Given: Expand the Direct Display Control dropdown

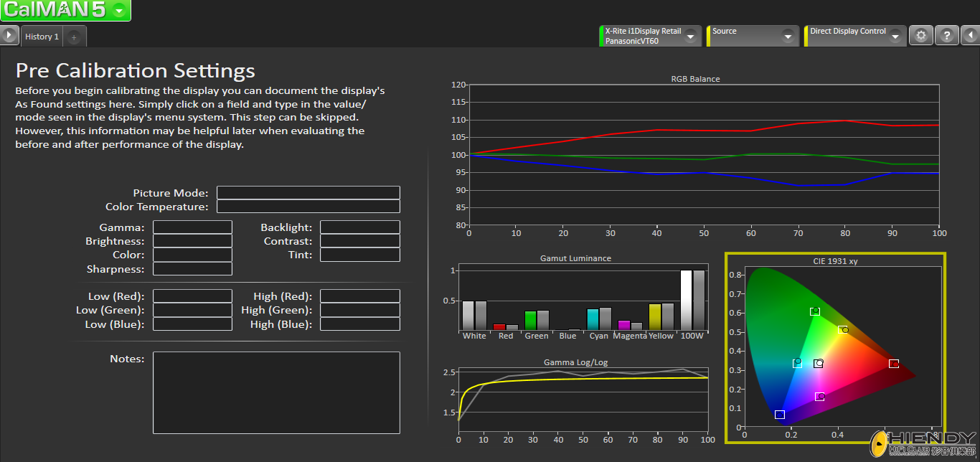Looking at the screenshot, I should pos(895,36).
